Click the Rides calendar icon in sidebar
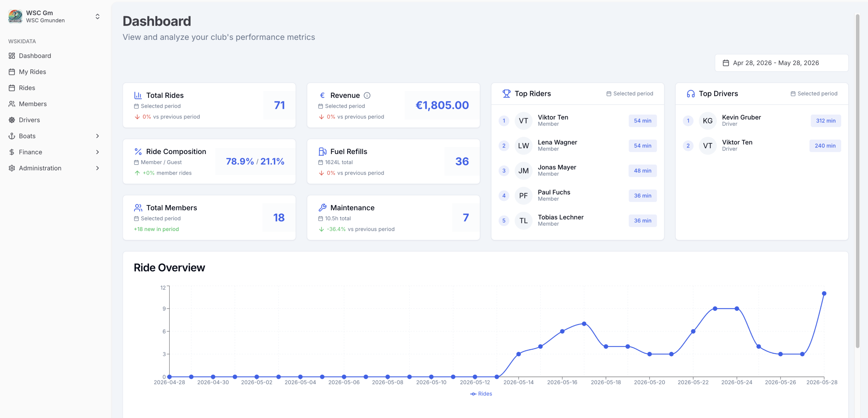Image resolution: width=868 pixels, height=418 pixels. pos(12,88)
